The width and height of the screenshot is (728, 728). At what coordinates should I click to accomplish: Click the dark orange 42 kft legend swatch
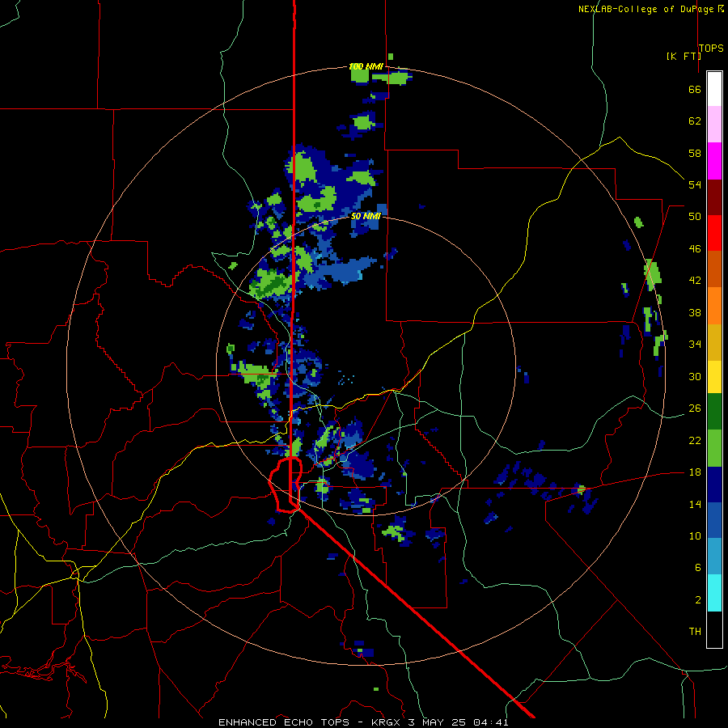tap(714, 269)
